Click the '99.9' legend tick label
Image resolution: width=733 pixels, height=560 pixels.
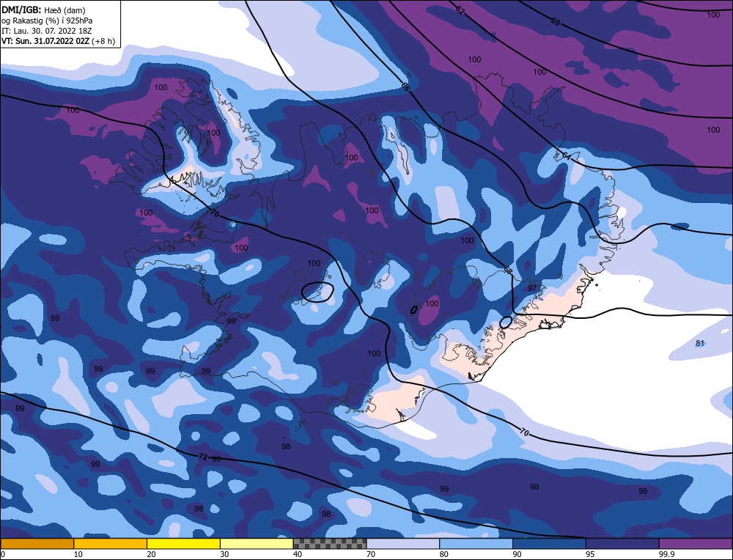tap(666, 554)
